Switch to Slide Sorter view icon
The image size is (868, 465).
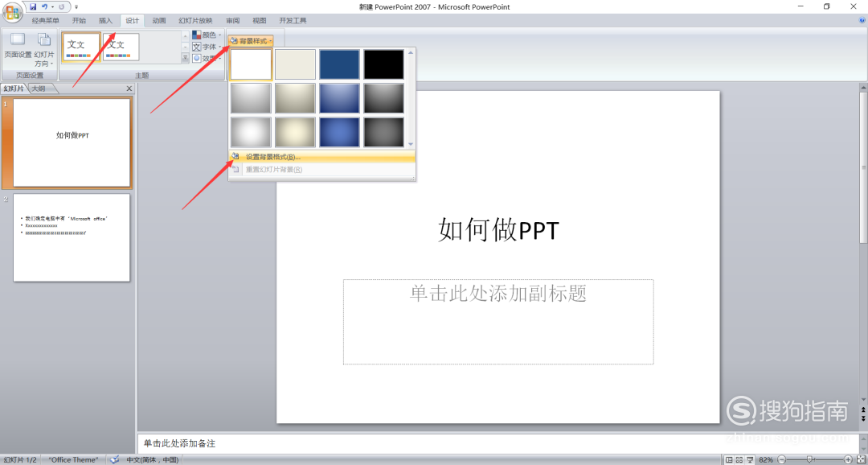tap(739, 460)
